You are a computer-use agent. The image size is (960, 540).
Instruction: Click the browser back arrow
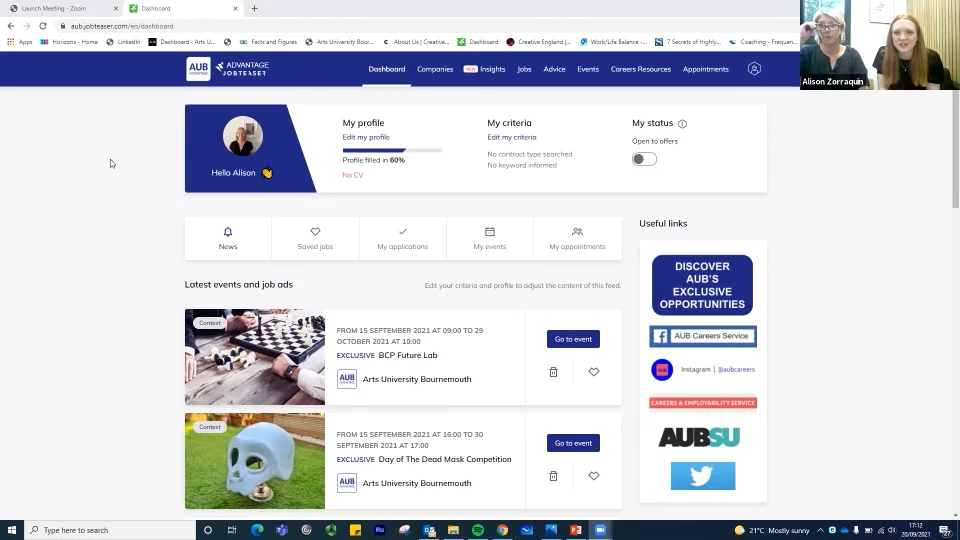point(10,26)
